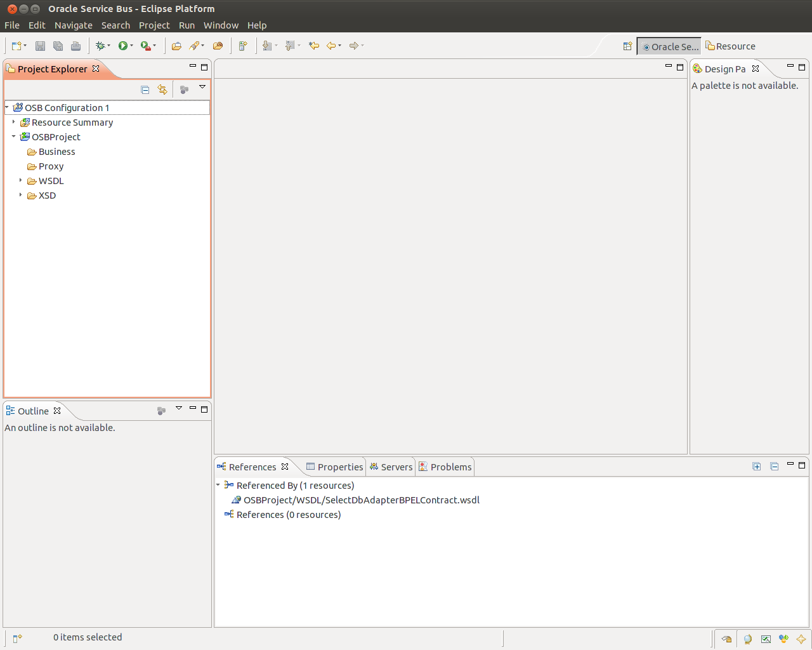Image resolution: width=812 pixels, height=650 pixels.
Task: Open the File menu
Action: tap(12, 25)
